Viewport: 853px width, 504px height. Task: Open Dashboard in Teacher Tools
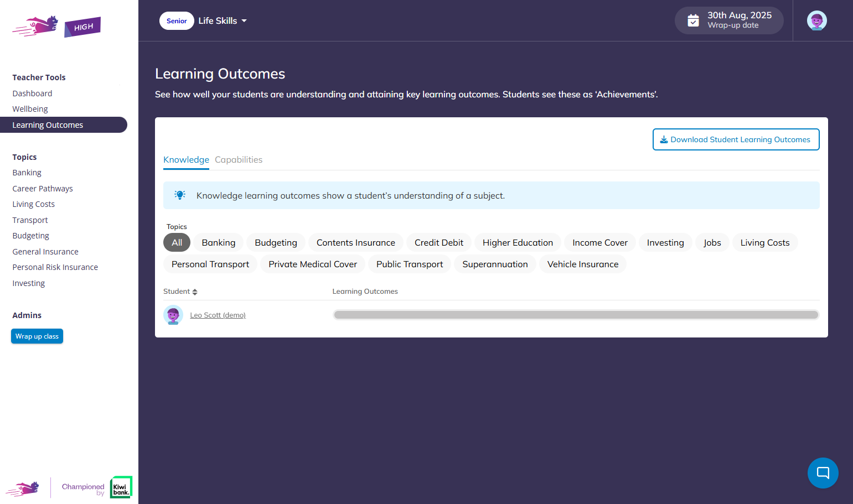tap(32, 93)
